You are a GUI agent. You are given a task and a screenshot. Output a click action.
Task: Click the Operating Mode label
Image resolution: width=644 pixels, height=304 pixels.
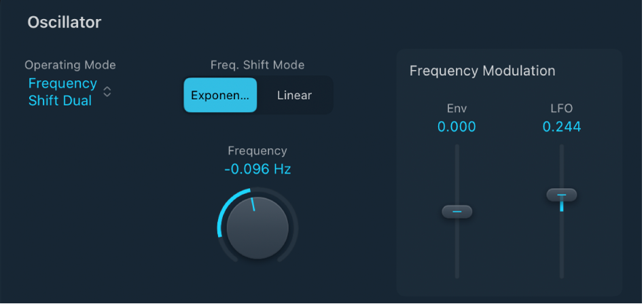tap(70, 65)
